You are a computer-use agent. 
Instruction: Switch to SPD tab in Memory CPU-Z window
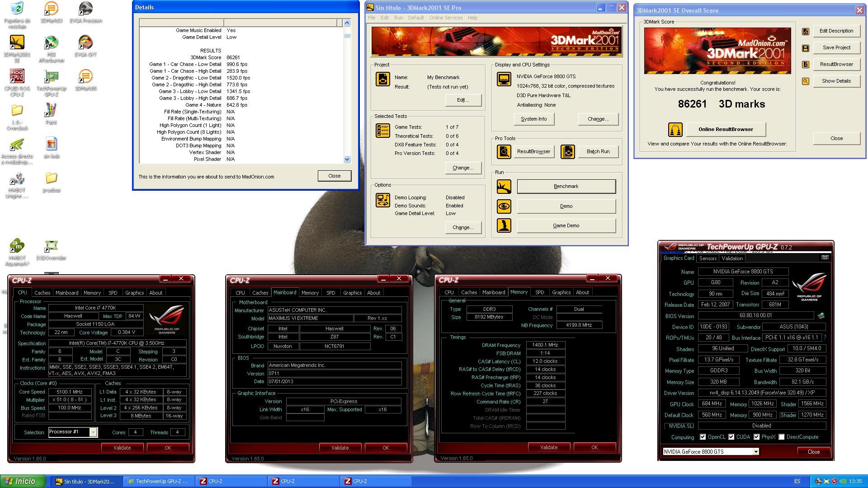[539, 292]
